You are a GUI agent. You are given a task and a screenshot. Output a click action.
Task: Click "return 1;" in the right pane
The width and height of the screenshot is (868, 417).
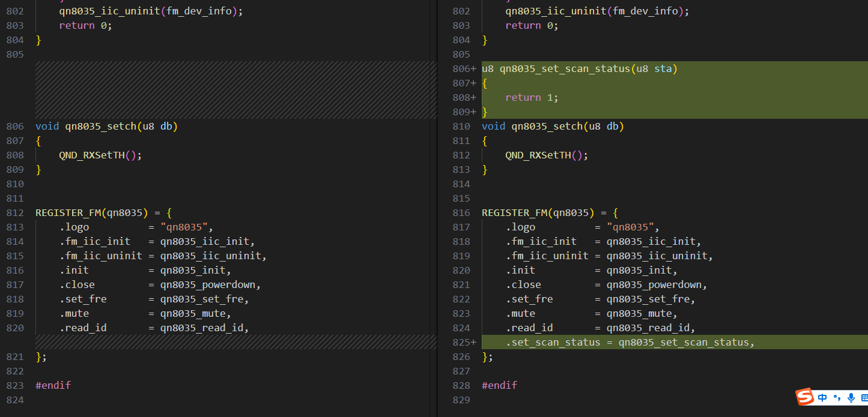point(532,98)
